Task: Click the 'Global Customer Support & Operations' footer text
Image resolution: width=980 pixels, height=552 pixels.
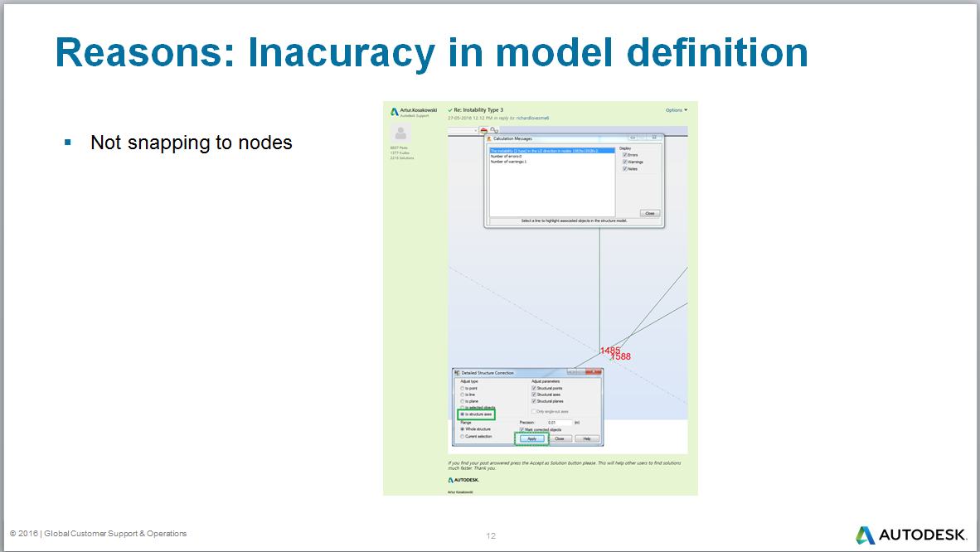Action: tap(115, 533)
